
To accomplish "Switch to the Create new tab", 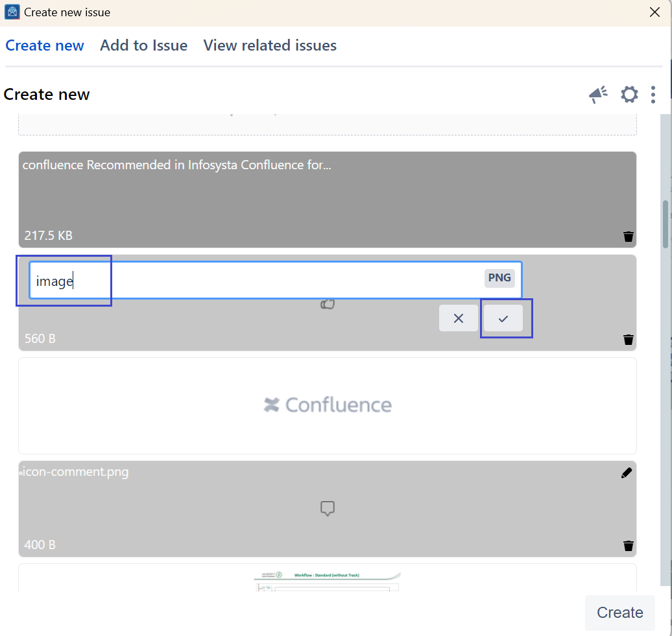I will [45, 45].
